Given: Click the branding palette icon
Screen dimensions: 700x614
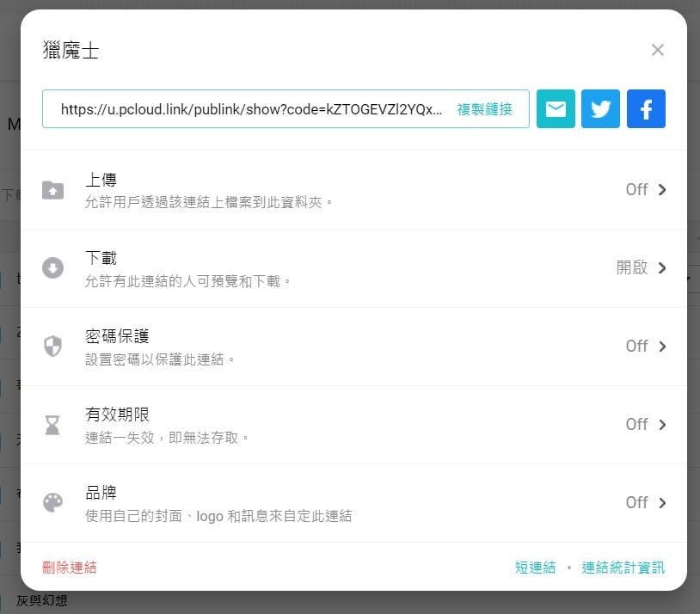Looking at the screenshot, I should click(53, 503).
